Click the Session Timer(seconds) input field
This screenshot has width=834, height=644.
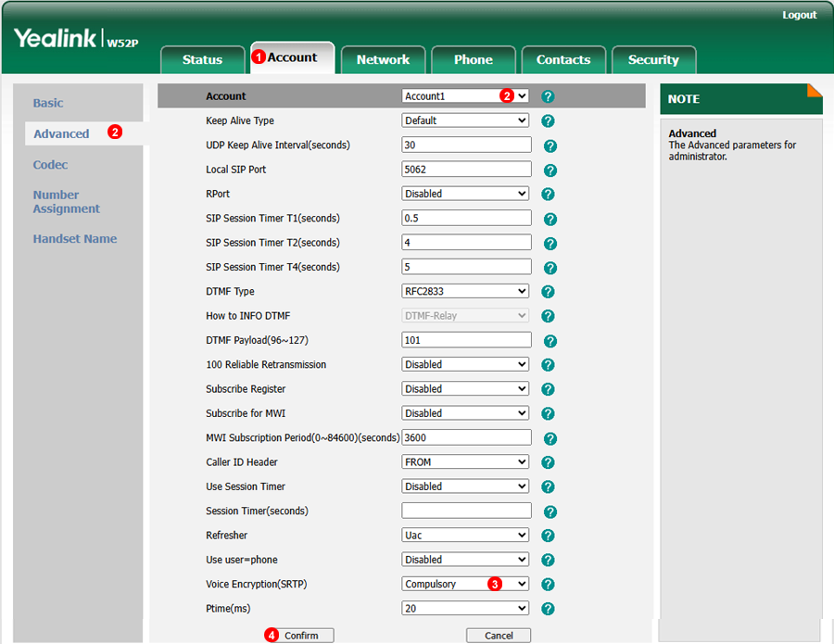(466, 511)
